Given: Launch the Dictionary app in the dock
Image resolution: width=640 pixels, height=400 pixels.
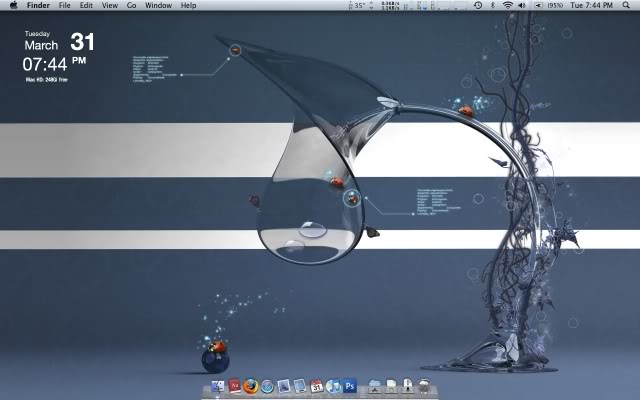Looking at the screenshot, I should pyautogui.click(x=234, y=386).
